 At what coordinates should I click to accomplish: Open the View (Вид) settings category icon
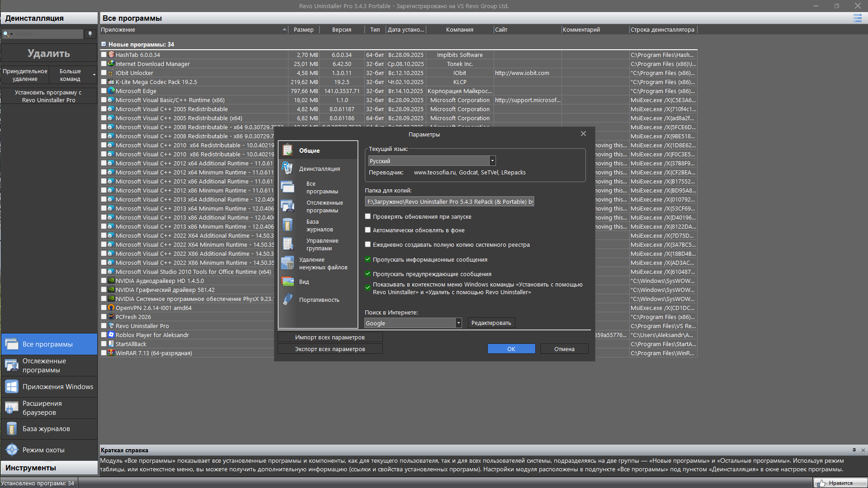tap(288, 282)
